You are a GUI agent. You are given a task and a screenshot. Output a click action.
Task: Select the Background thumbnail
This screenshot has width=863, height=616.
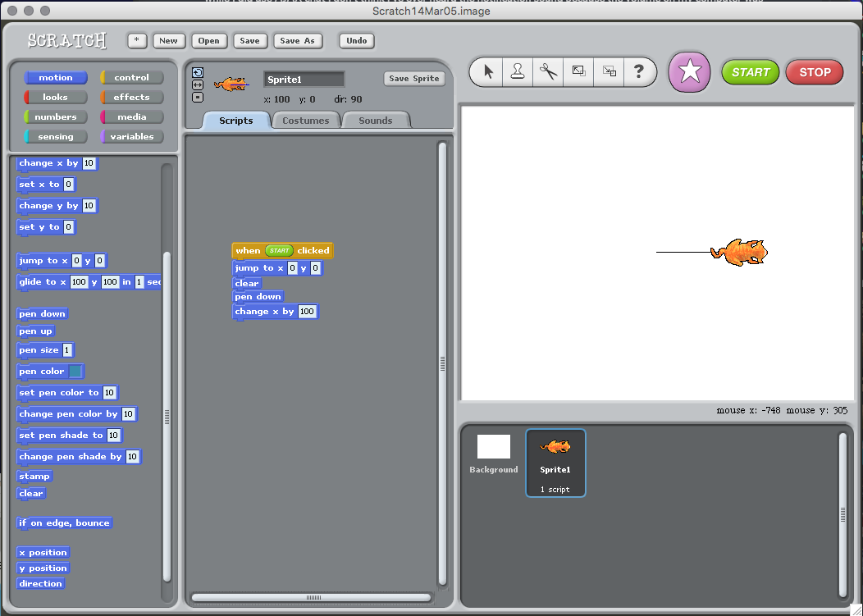[494, 454]
